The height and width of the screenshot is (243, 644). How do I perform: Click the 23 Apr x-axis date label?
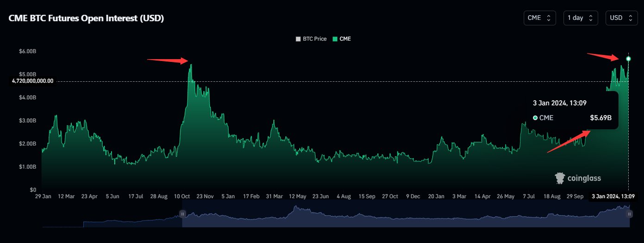89,196
